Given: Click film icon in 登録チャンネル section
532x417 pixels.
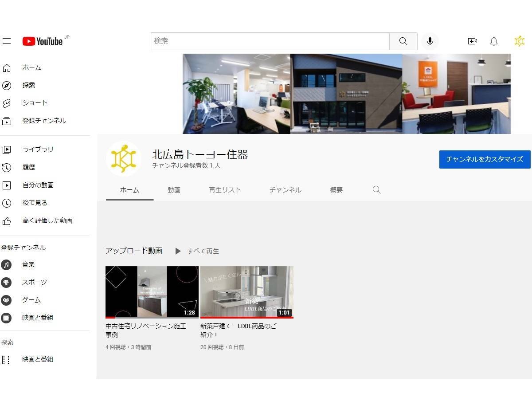Looking at the screenshot, I should (x=6, y=318).
